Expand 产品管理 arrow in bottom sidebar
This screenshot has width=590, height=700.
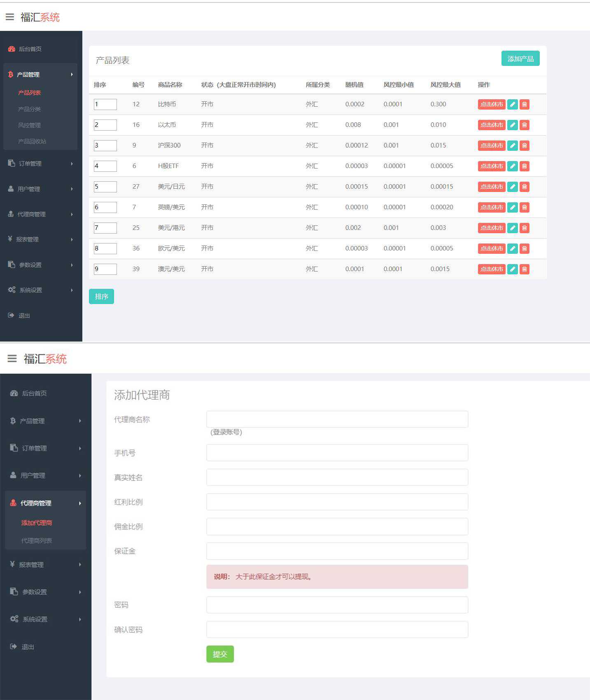coord(80,421)
